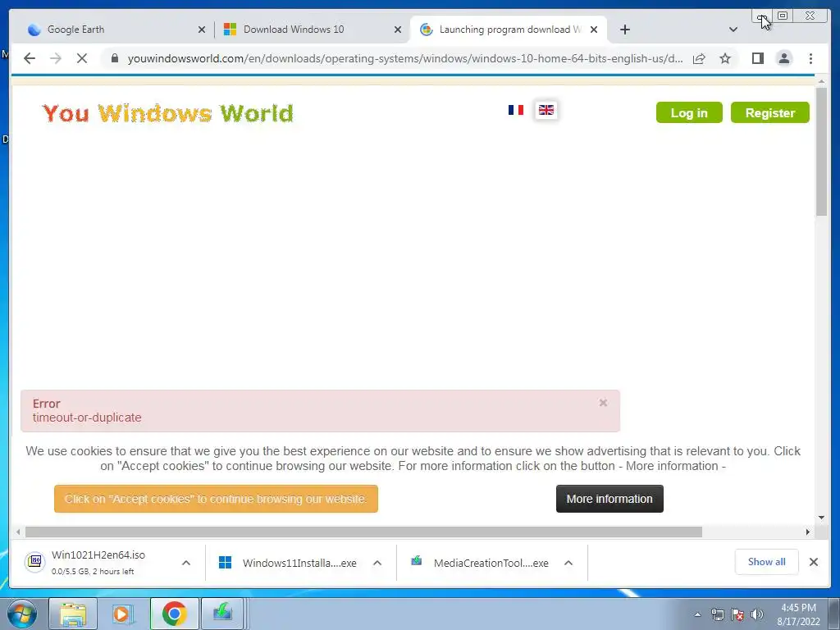The height and width of the screenshot is (630, 840).
Task: Expand options for MediaCreationTool...exe
Action: (568, 563)
